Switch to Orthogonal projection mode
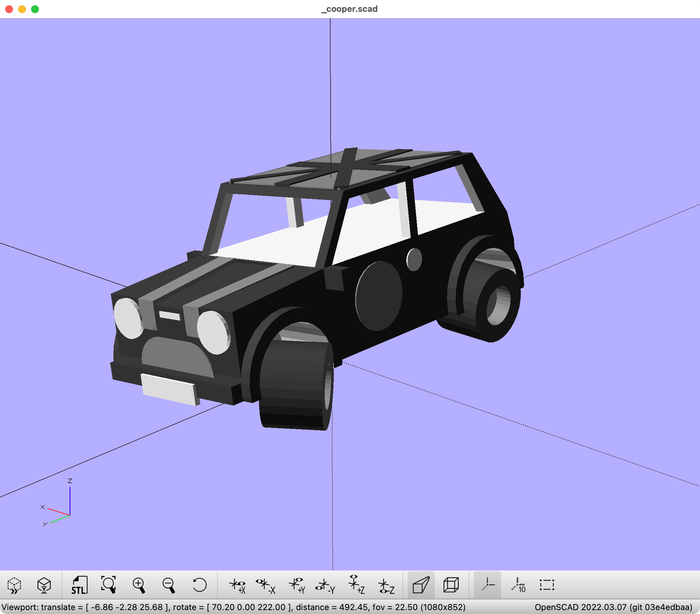Viewport: 700px width, 614px height. coord(451,585)
